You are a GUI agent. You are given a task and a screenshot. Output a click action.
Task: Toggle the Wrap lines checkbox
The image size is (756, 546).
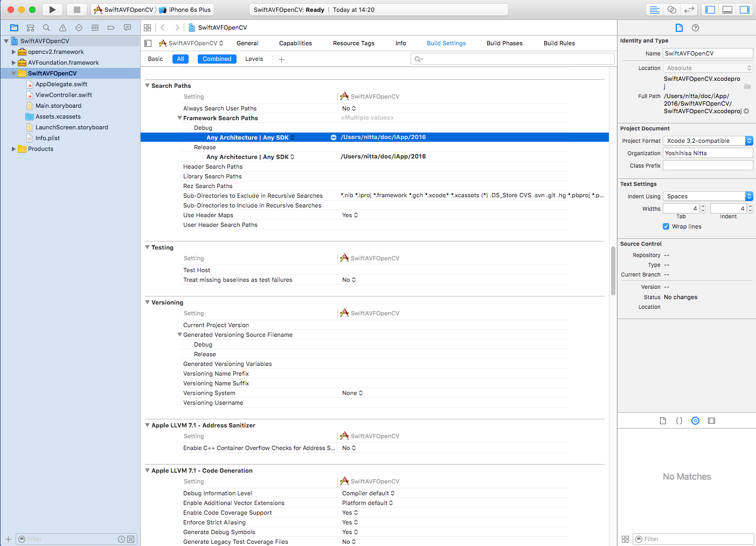[x=666, y=226]
